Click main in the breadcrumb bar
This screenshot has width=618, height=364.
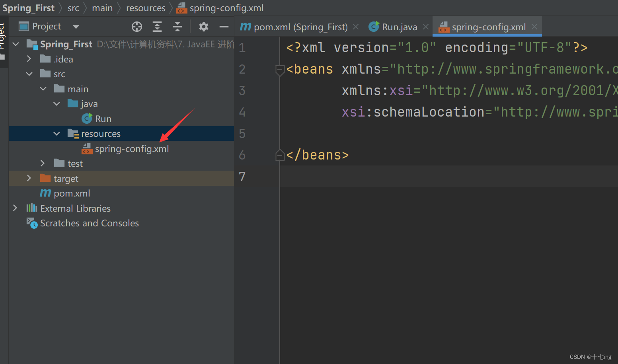[102, 8]
